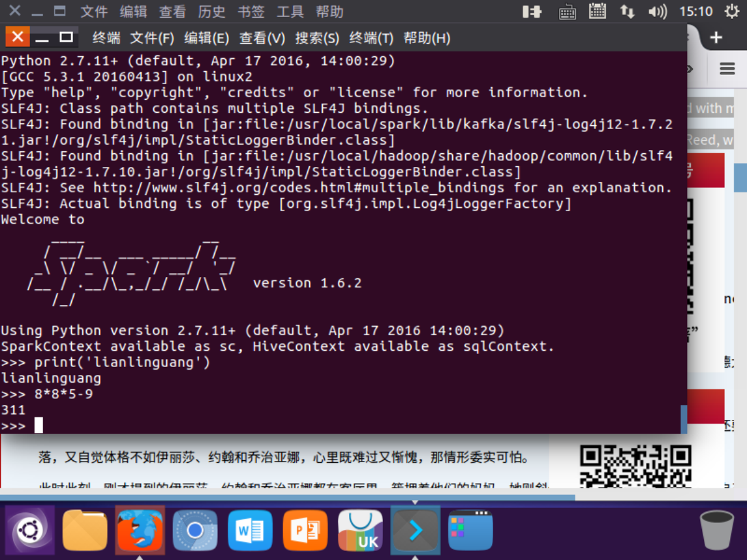The height and width of the screenshot is (560, 747).
Task: Click the '[GCC 5.3.1 20160413] on linux2' line
Action: click(x=127, y=77)
